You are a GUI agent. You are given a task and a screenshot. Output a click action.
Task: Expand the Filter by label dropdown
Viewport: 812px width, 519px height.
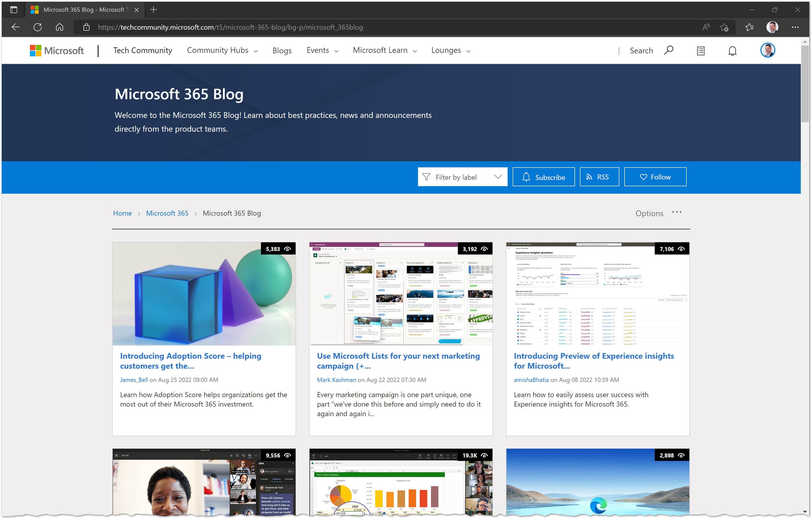coord(462,177)
